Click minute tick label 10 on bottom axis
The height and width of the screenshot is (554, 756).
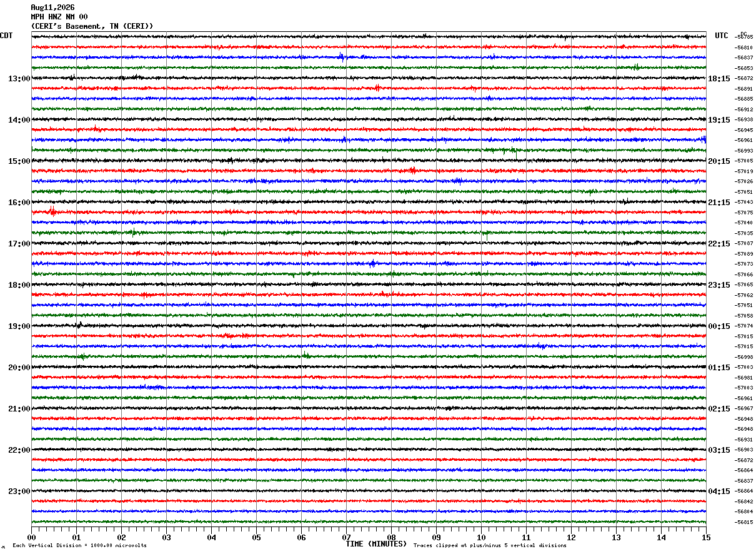point(481,538)
